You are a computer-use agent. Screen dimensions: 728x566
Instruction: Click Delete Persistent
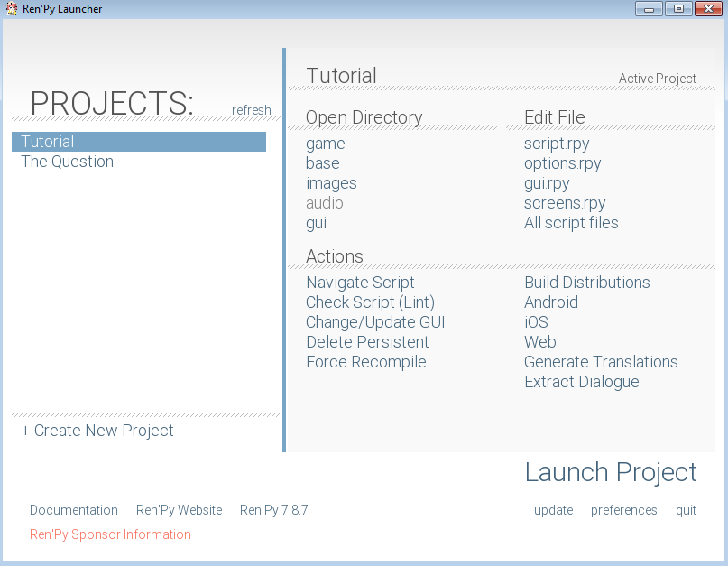point(367,342)
